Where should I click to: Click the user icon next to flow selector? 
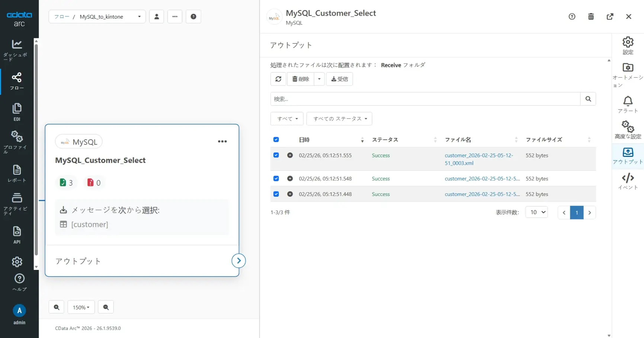pyautogui.click(x=157, y=16)
